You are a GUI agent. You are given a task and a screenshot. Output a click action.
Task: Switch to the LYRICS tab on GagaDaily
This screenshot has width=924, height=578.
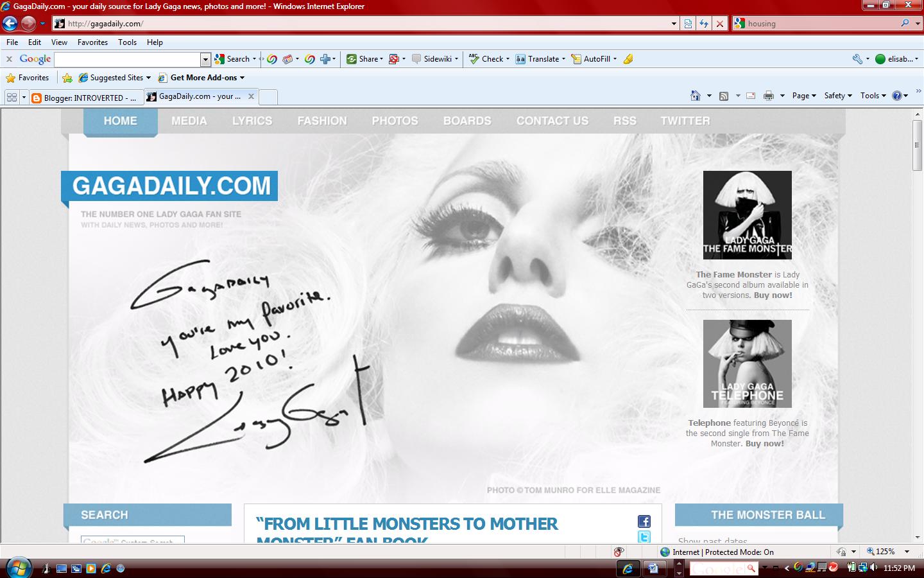pos(252,121)
